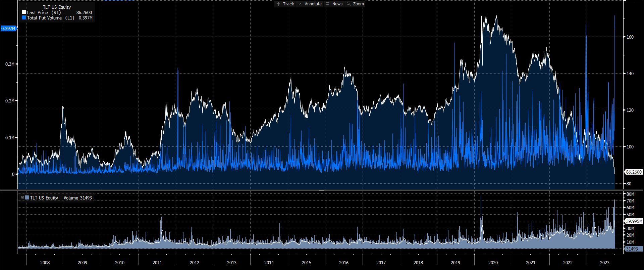The height and width of the screenshot is (270, 644).
Task: Click the Zoom magnifier icon
Action: (348, 4)
